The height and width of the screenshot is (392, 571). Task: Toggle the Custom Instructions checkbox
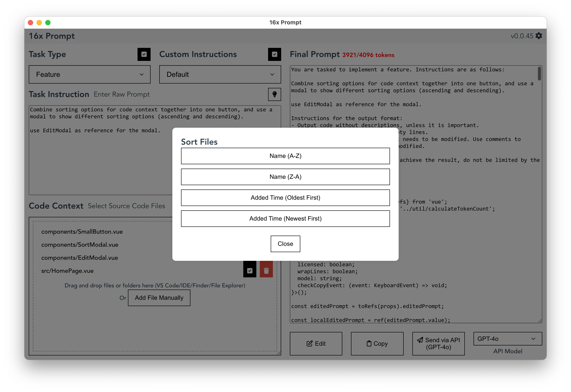click(x=274, y=54)
